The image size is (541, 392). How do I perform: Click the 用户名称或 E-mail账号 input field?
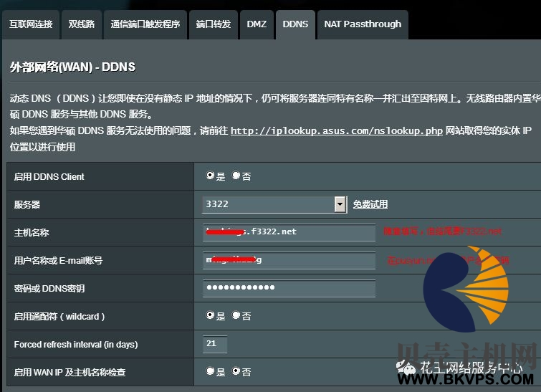tap(289, 260)
